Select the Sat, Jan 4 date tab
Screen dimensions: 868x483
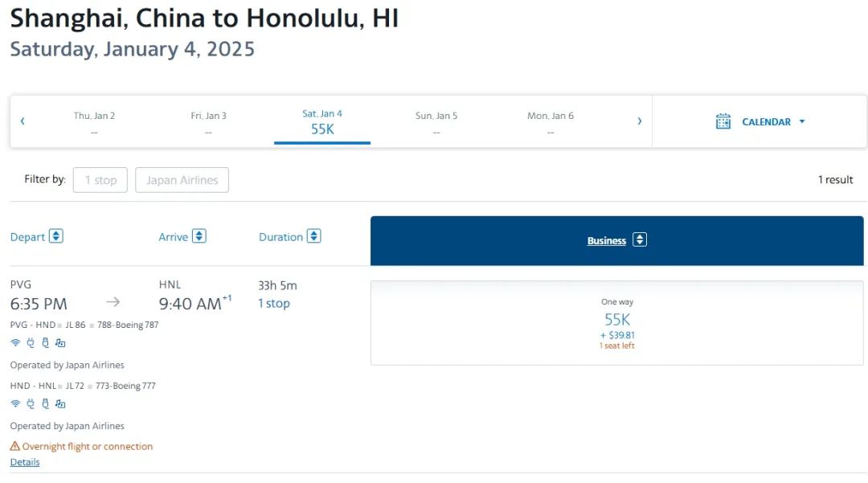pyautogui.click(x=322, y=122)
